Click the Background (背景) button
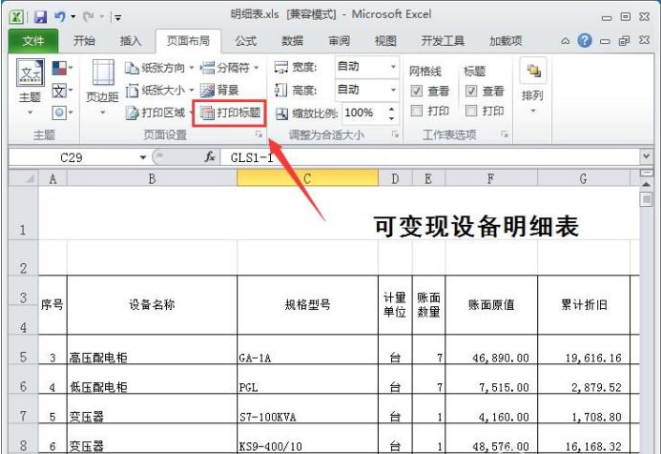This screenshot has height=454, width=661. click(219, 90)
